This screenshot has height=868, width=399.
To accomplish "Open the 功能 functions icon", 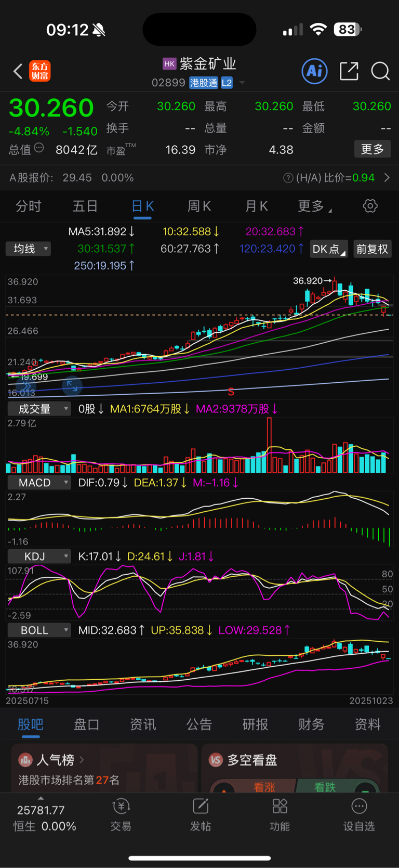I will pos(280,807).
